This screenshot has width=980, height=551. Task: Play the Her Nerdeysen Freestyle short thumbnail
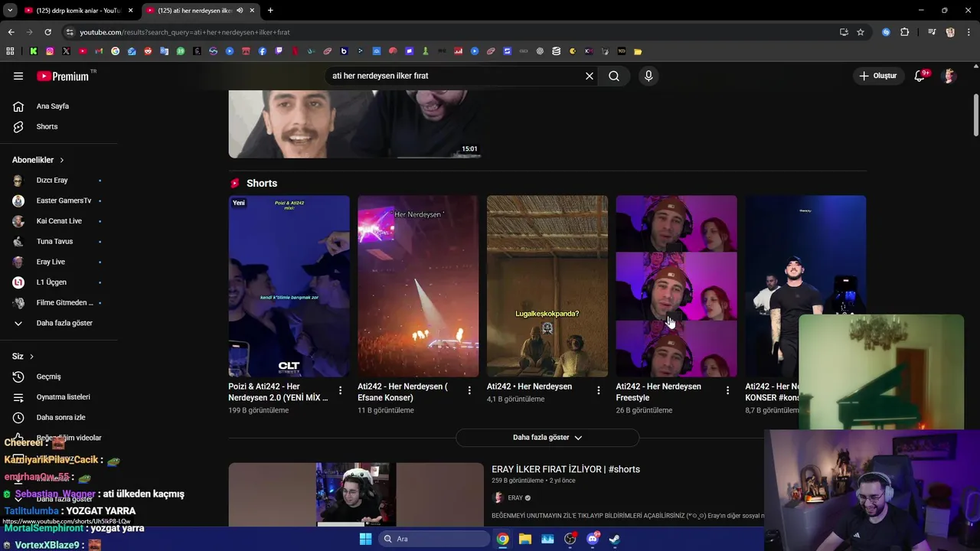pos(676,286)
